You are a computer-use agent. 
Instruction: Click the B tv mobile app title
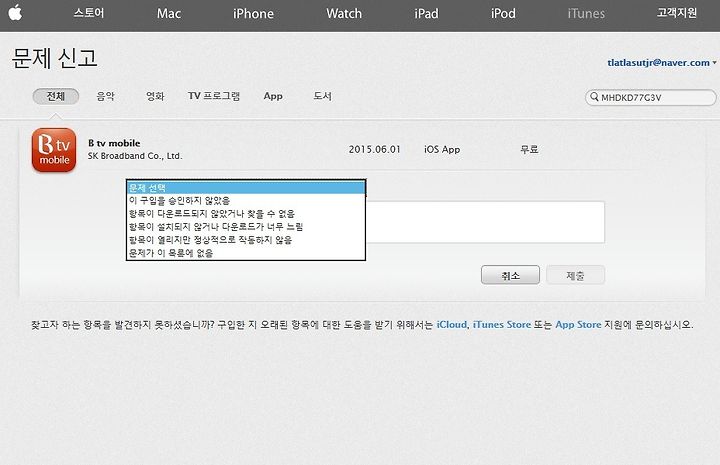coord(114,143)
